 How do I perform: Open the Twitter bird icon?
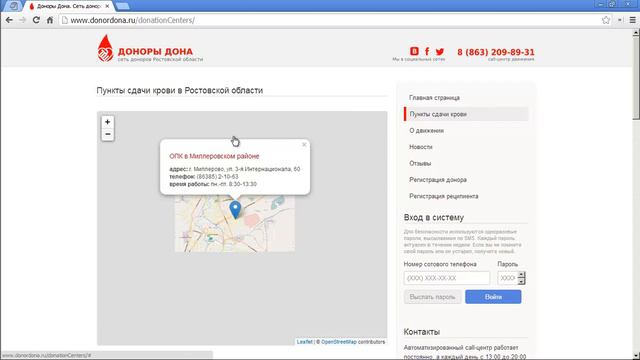tap(440, 51)
